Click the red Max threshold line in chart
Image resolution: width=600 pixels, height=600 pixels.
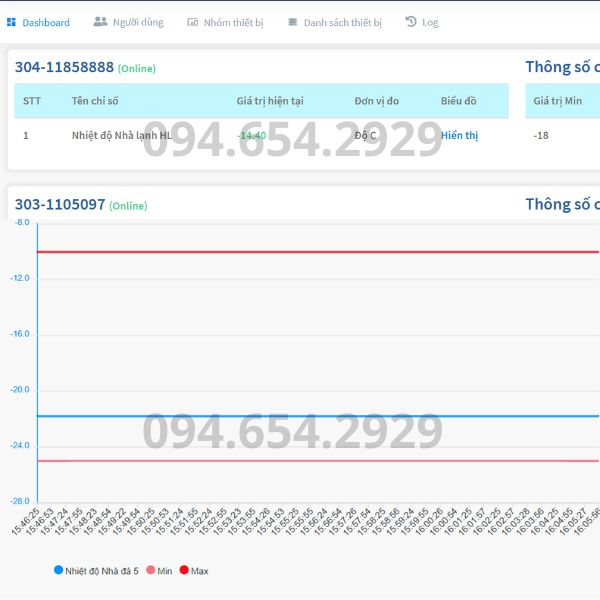300,252
